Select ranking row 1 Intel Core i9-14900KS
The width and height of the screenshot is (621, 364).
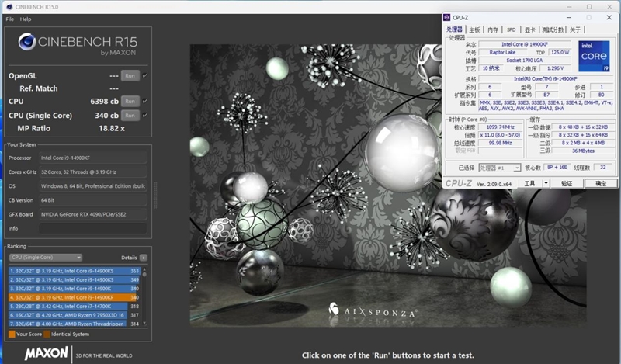74,271
